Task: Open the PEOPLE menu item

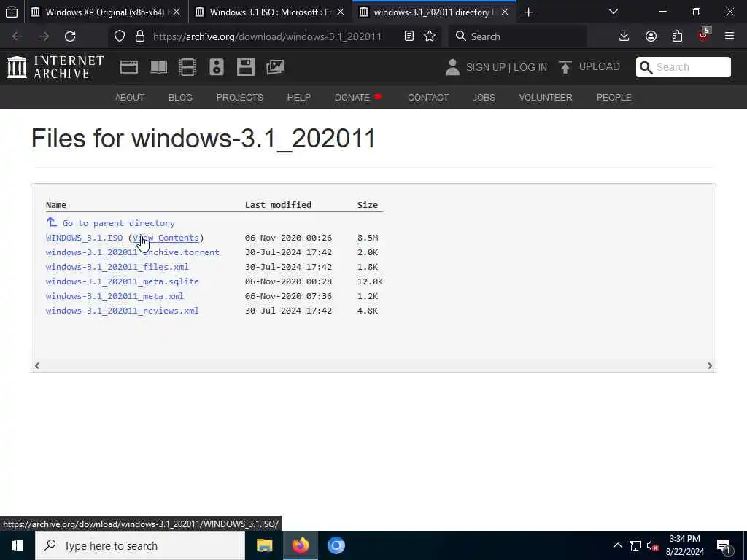Action: tap(614, 97)
